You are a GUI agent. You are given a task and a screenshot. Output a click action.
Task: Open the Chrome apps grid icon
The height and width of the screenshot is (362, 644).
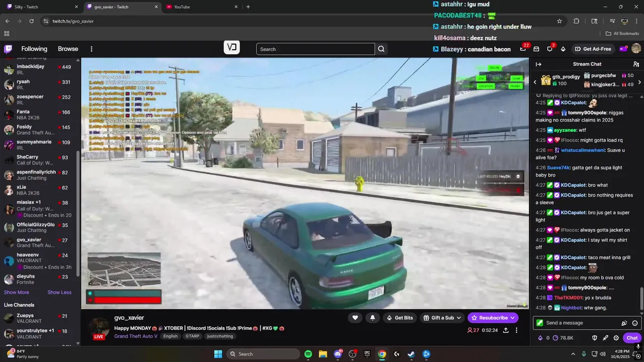point(7,34)
